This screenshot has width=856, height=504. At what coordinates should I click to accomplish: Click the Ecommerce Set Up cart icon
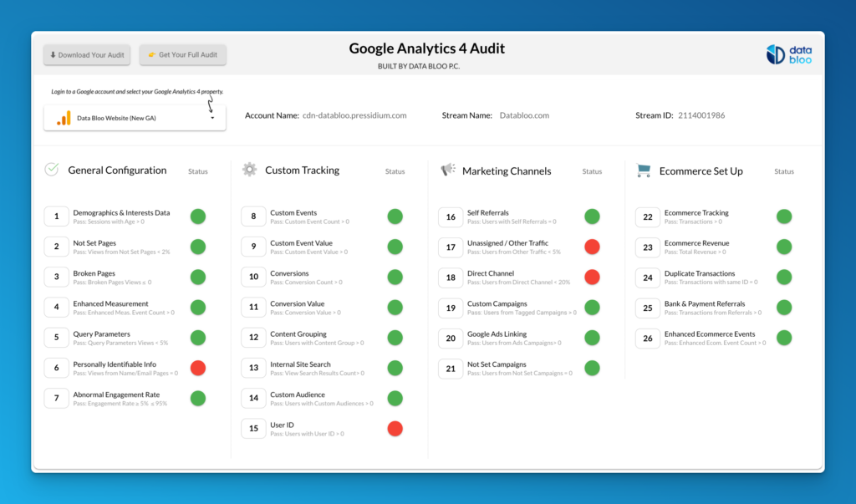click(643, 168)
